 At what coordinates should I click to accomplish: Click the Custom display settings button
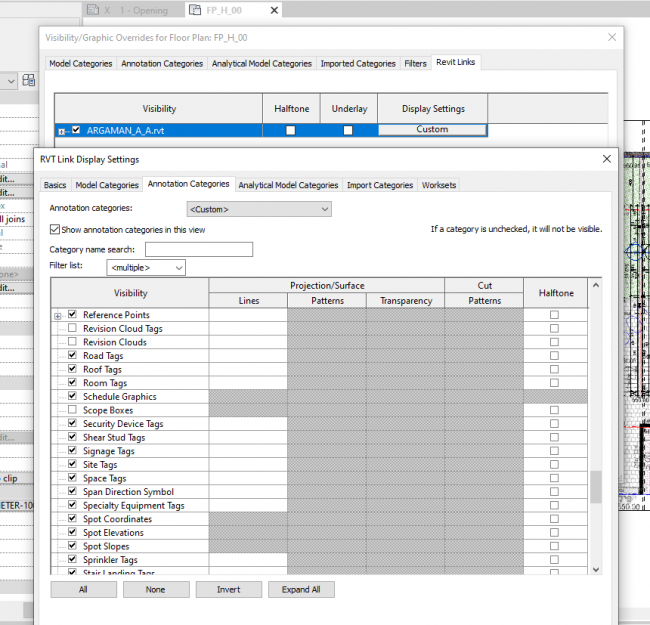click(432, 130)
